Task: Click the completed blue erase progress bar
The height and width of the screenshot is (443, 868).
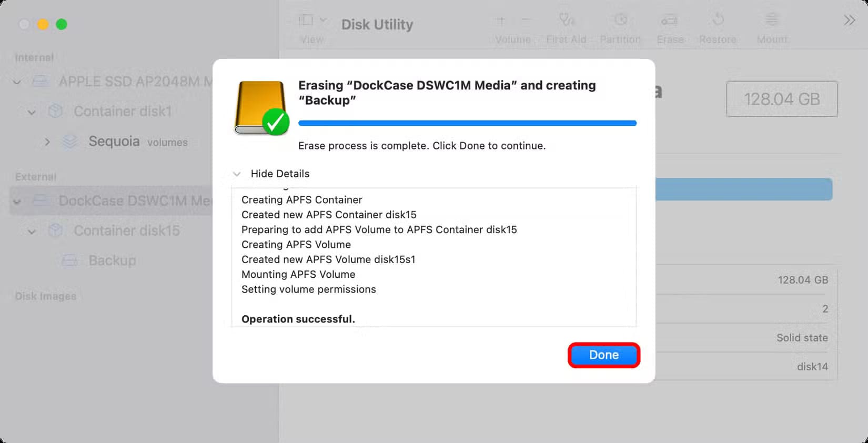Action: tap(467, 123)
